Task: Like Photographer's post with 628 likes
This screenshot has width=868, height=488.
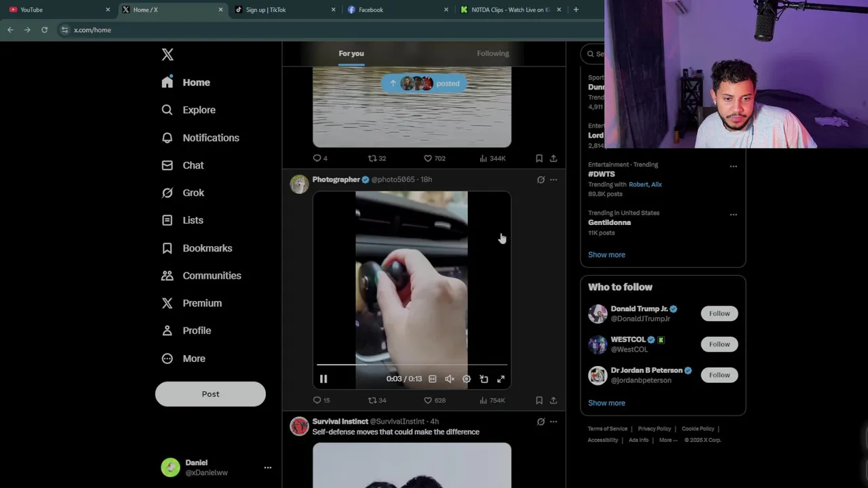Action: (x=434, y=401)
